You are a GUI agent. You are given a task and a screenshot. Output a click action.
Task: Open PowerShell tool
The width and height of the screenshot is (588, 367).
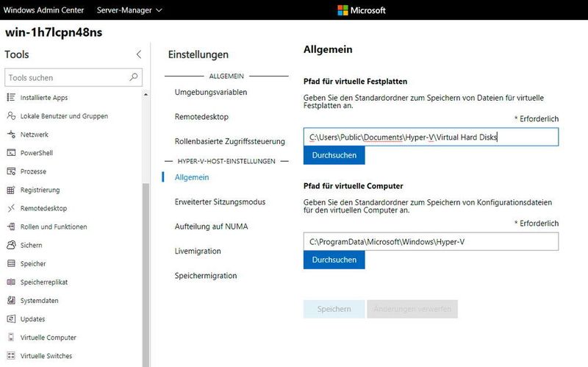pos(36,153)
